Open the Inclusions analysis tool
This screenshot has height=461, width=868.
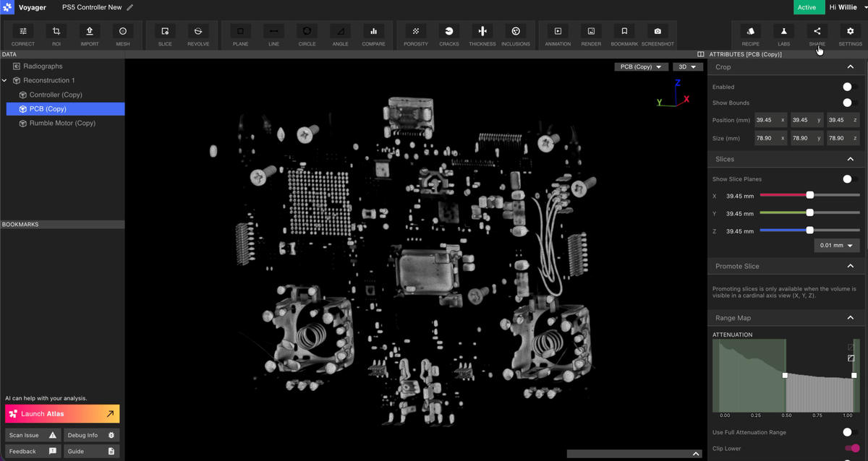click(516, 35)
